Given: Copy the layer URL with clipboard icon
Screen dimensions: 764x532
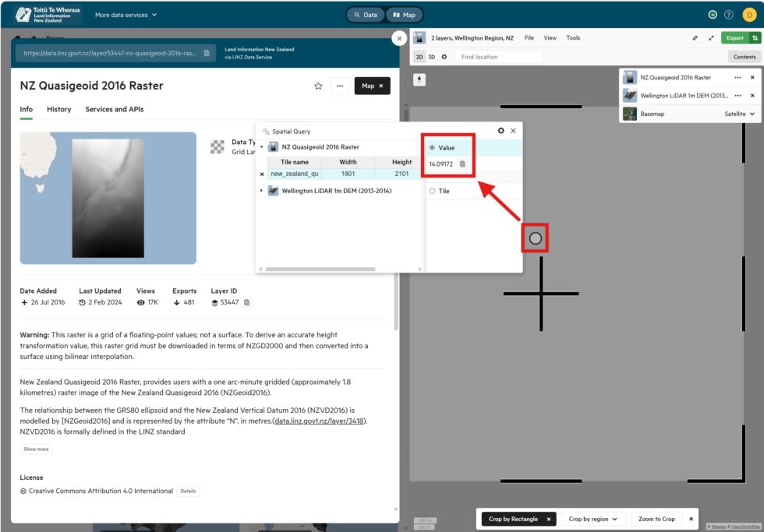Looking at the screenshot, I should (207, 53).
